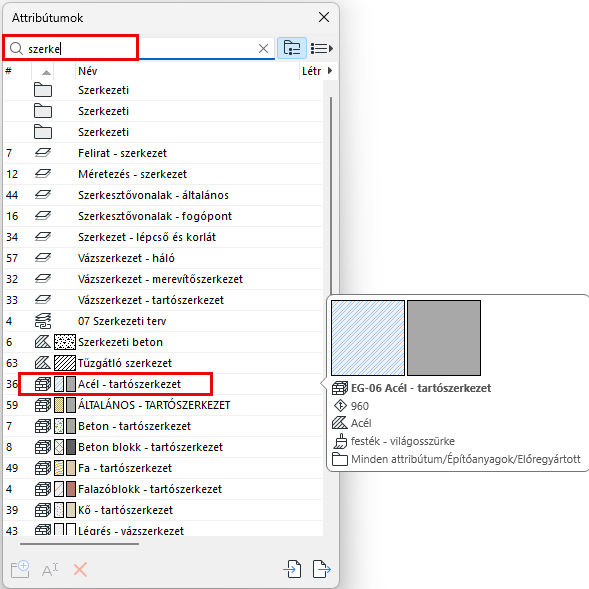Select 'Szerkesztővonalak - fogópont' row
This screenshot has height=589, width=589.
click(163, 216)
